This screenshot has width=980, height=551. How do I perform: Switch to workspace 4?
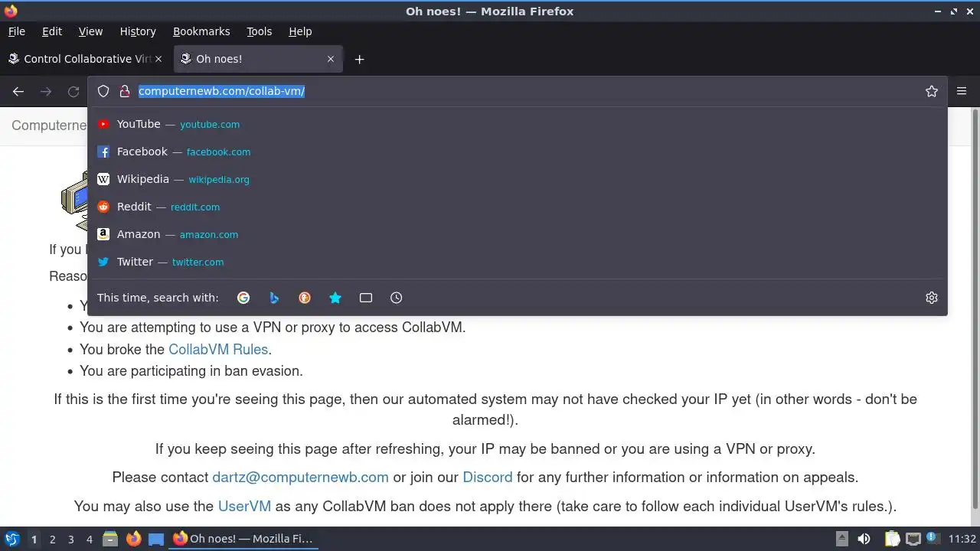(89, 539)
